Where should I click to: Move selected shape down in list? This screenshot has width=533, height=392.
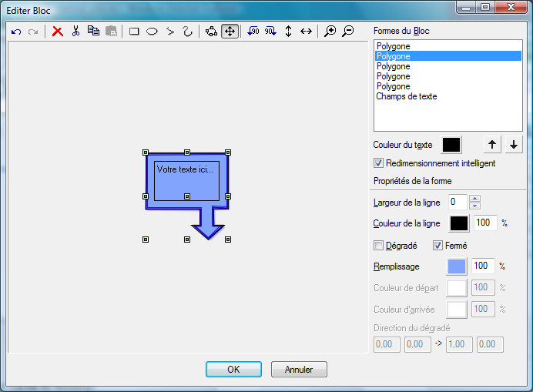pyautogui.click(x=514, y=145)
